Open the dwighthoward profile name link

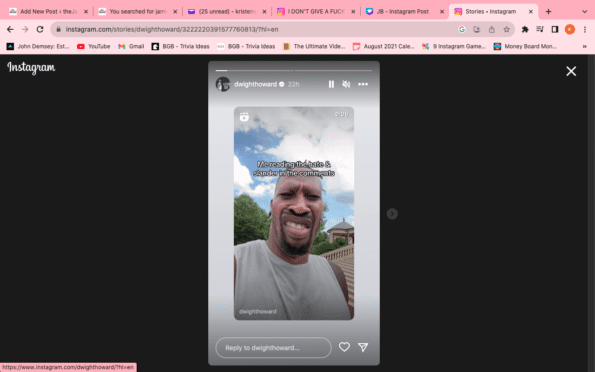click(255, 84)
